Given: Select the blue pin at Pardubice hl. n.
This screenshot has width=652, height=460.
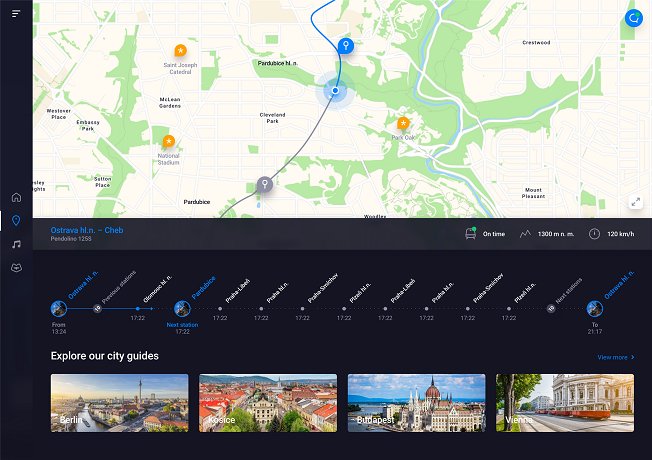Looking at the screenshot, I should pyautogui.click(x=346, y=45).
